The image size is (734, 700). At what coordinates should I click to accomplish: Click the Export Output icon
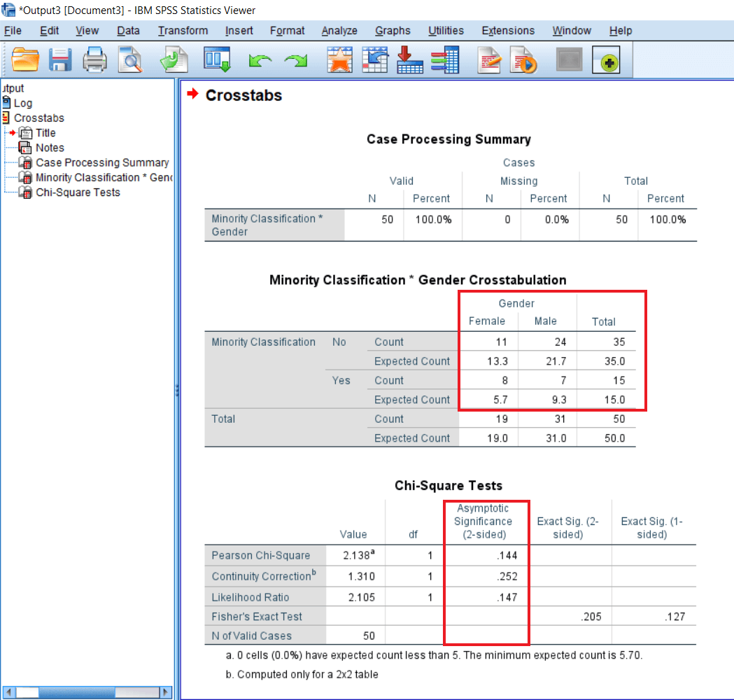174,59
